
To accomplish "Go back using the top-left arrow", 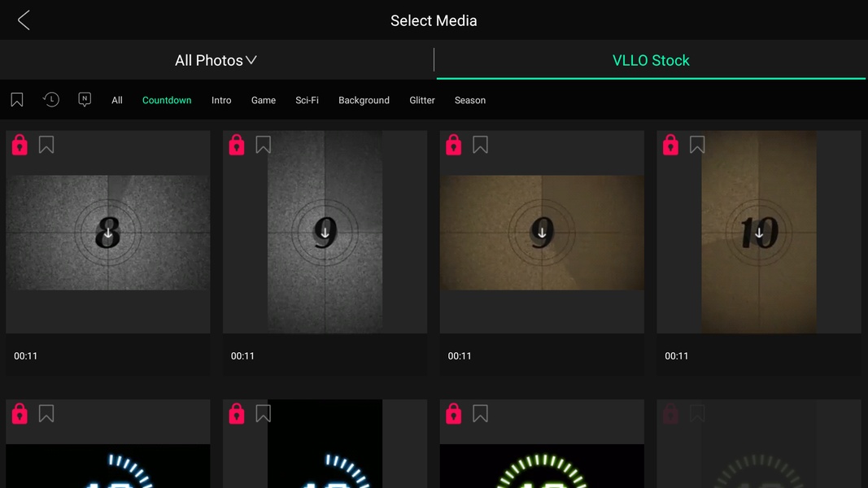I will click(24, 20).
